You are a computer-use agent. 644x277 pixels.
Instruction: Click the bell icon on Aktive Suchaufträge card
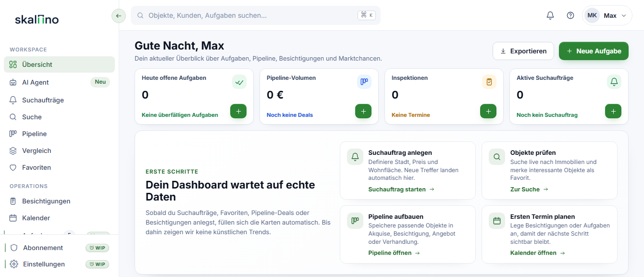point(614,82)
